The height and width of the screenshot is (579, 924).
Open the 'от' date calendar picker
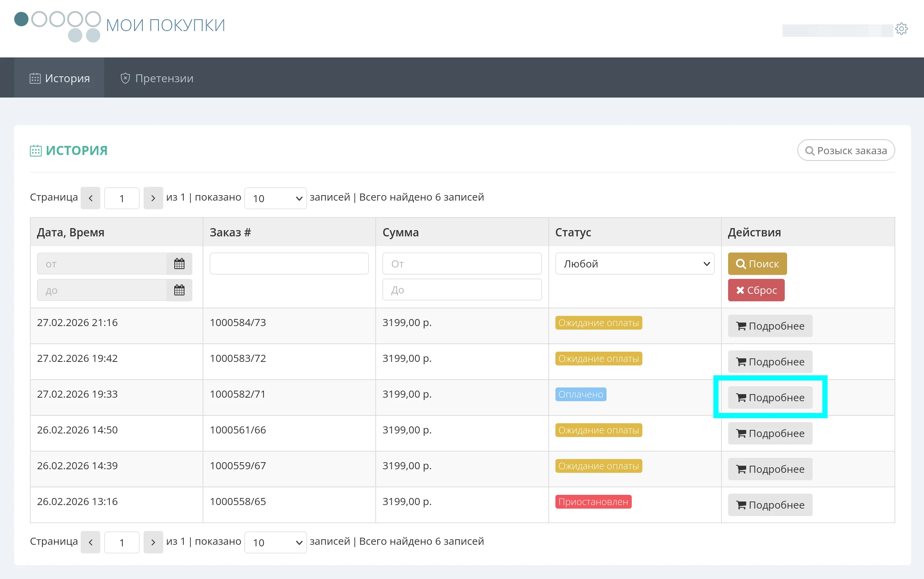tap(179, 264)
